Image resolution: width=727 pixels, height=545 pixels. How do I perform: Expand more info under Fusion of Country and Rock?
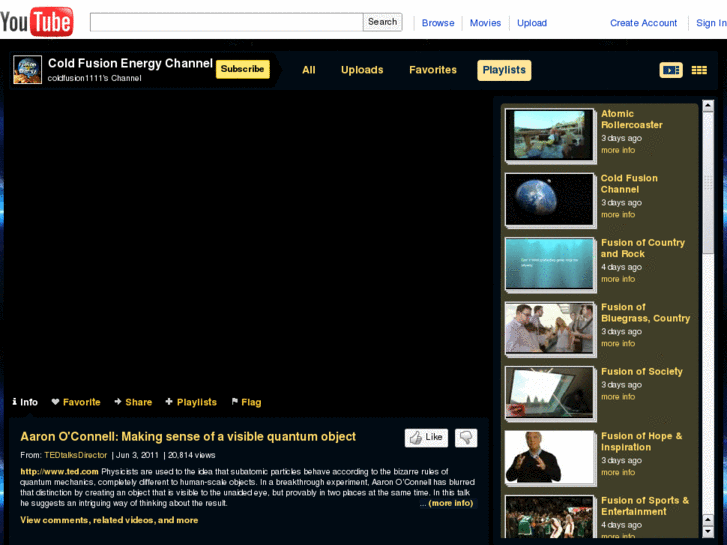pos(618,279)
